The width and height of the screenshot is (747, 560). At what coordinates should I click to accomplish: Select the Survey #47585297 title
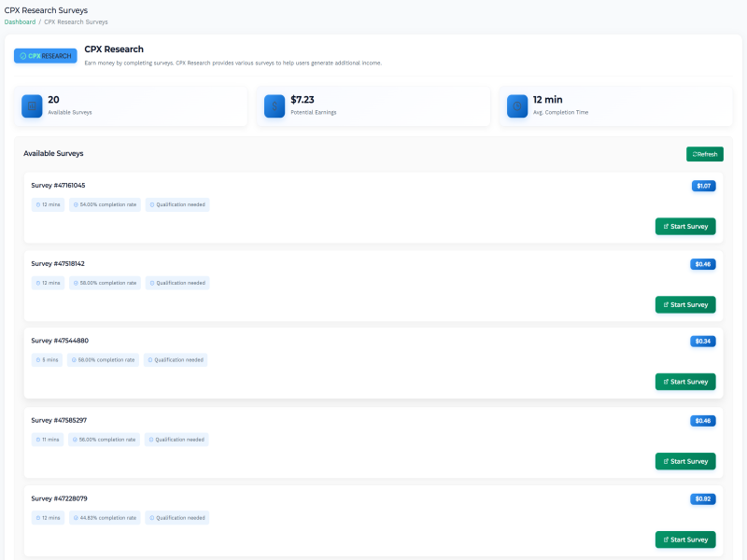coord(62,420)
